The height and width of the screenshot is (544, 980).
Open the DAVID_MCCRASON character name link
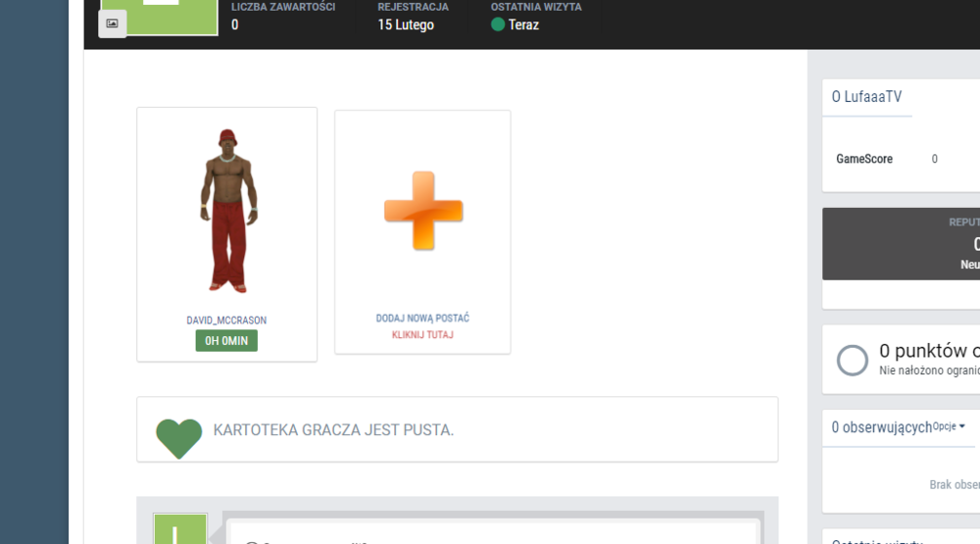click(x=226, y=321)
